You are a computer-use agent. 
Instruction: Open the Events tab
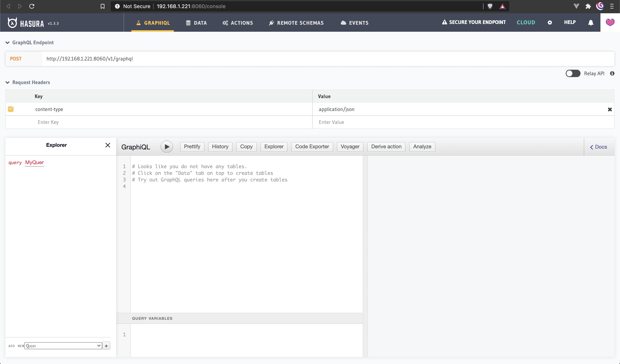coord(354,23)
